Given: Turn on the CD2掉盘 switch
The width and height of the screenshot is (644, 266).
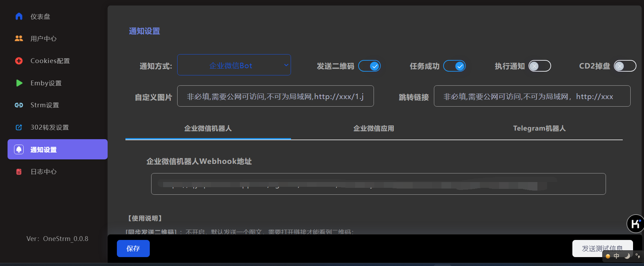Looking at the screenshot, I should [625, 66].
